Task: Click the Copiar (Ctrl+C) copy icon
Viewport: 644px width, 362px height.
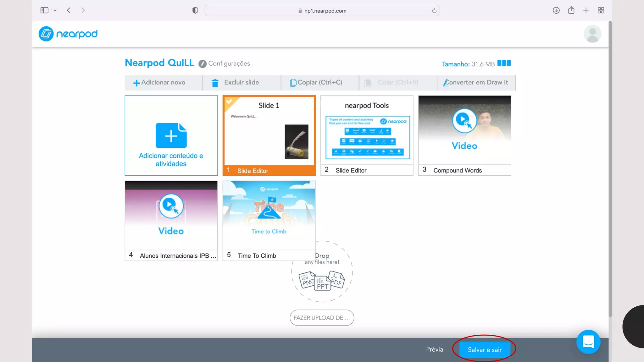Action: [x=293, y=83]
